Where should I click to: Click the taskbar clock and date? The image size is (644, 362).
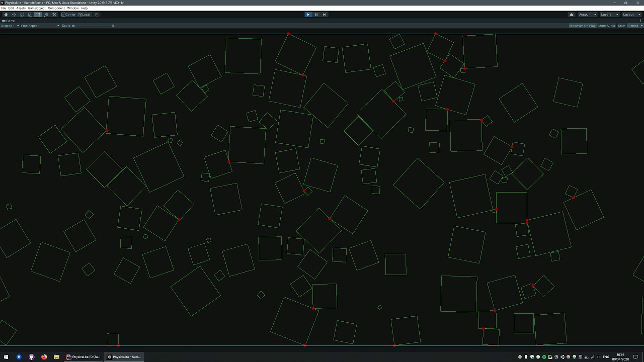pos(621,357)
